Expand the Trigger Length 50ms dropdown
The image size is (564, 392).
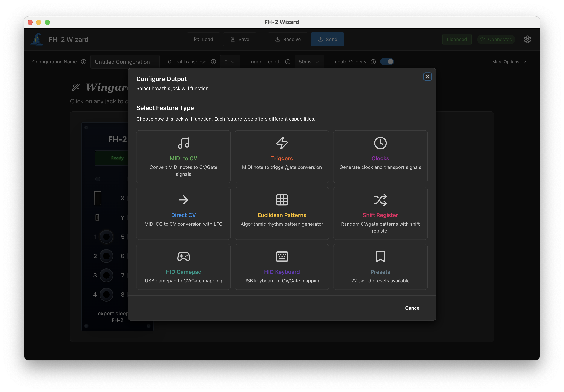click(x=309, y=62)
